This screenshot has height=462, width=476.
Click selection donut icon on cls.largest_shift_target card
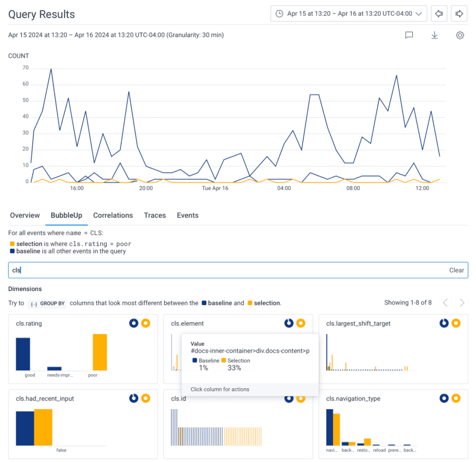tap(456, 323)
